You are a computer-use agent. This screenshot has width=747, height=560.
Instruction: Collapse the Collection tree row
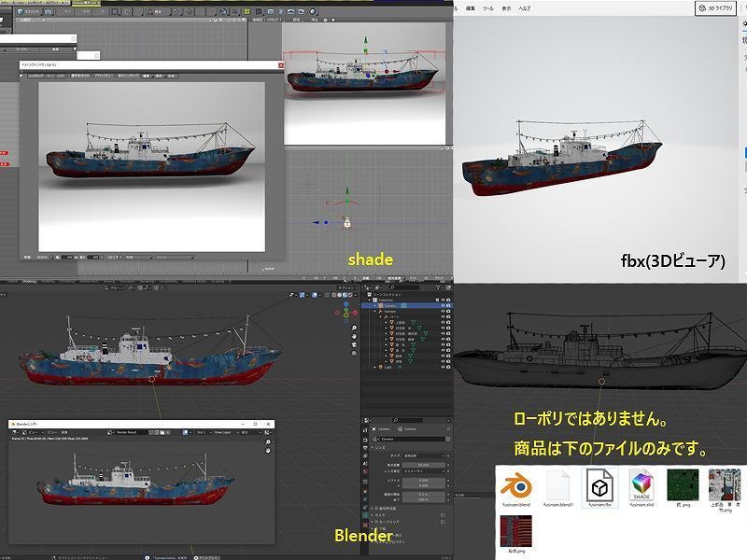click(370, 300)
